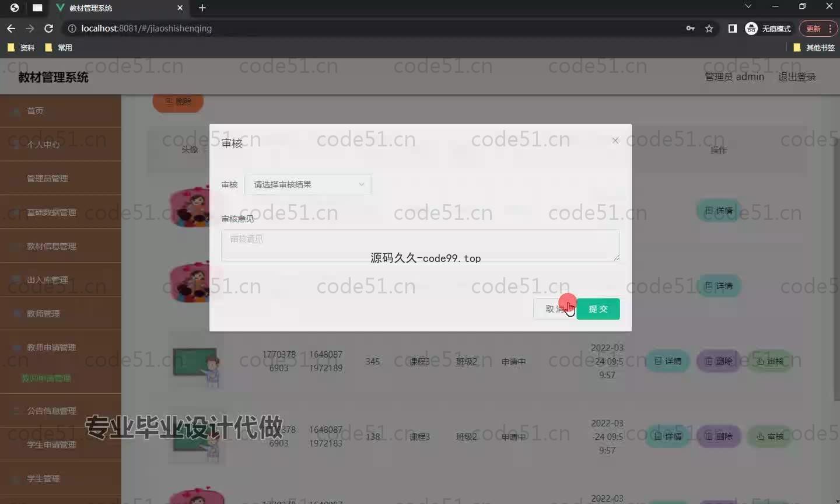Expand 教师管理 in the sidebar
840x504 pixels.
coord(61,314)
